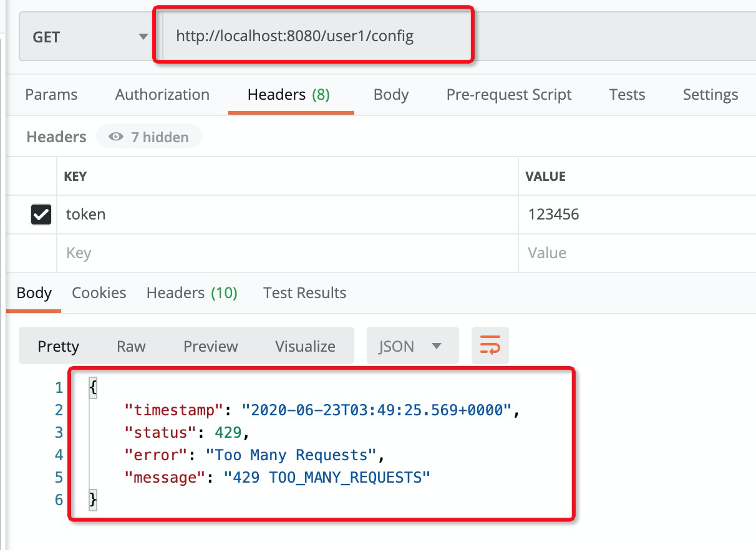Image resolution: width=756 pixels, height=550 pixels.
Task: Show the response Cookies tab
Action: pyautogui.click(x=99, y=293)
